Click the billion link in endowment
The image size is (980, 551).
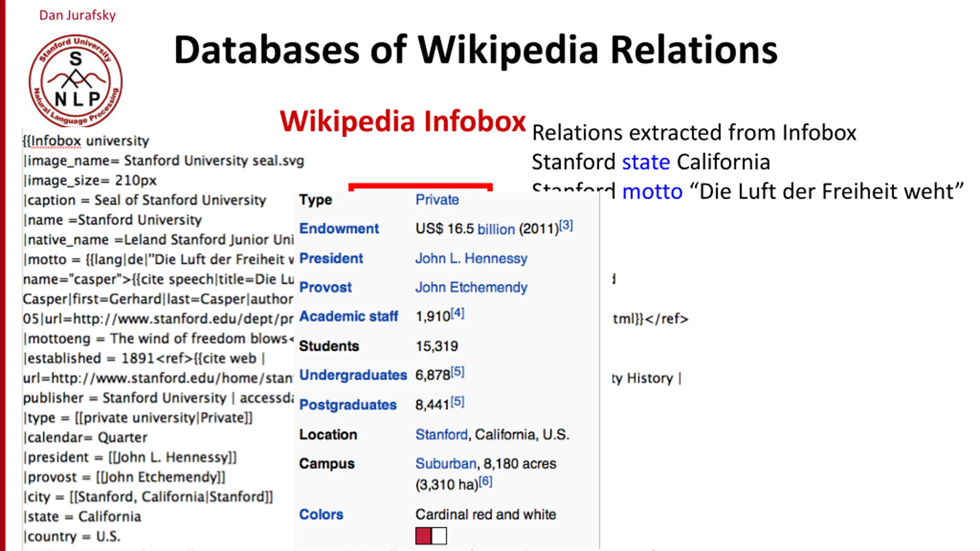point(496,229)
